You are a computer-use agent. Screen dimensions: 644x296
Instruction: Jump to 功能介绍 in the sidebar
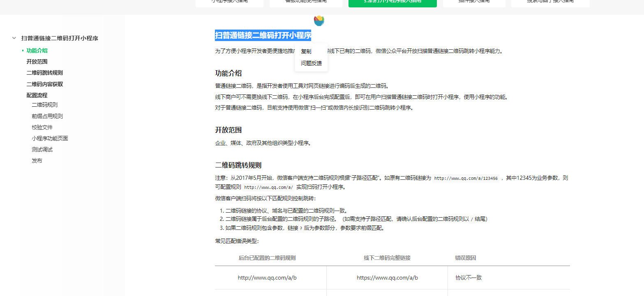[37, 51]
